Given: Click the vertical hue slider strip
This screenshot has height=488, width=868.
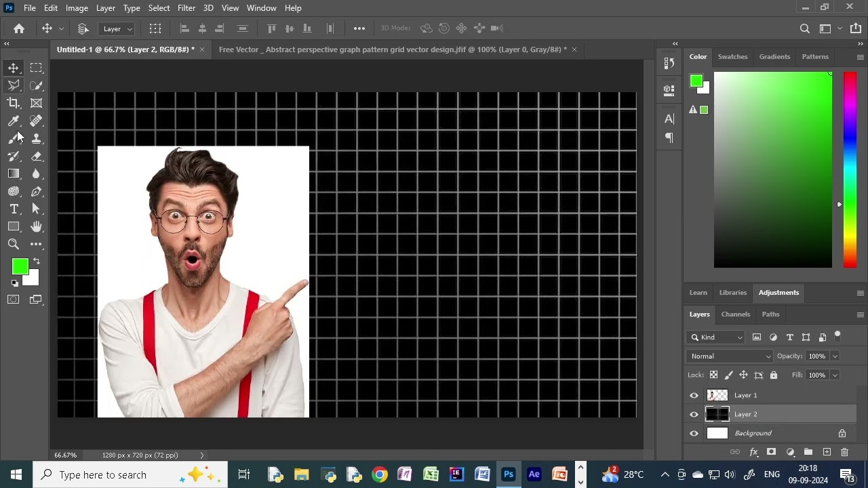Looking at the screenshot, I should (850, 169).
